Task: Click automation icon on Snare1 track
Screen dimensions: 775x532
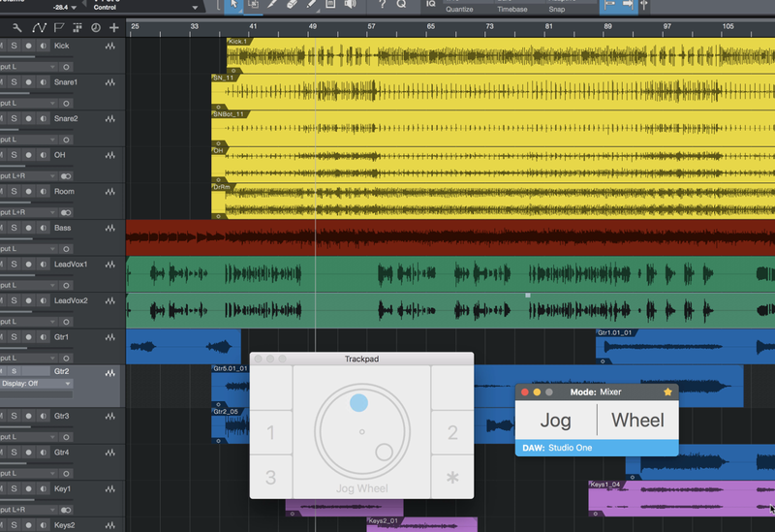Action: pyautogui.click(x=110, y=82)
